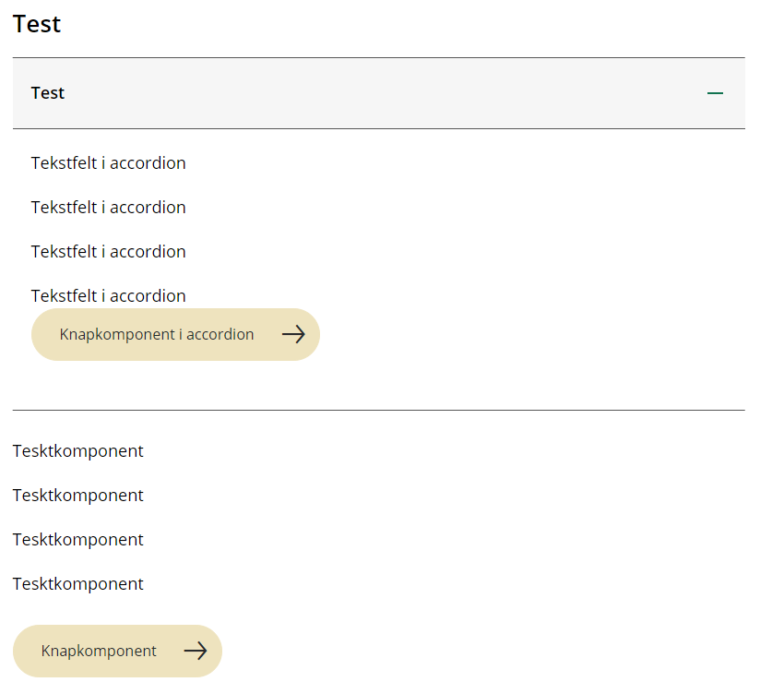Toggle accordion via its "Test" header title
The width and height of the screenshot is (784, 694).
pyautogui.click(x=48, y=93)
